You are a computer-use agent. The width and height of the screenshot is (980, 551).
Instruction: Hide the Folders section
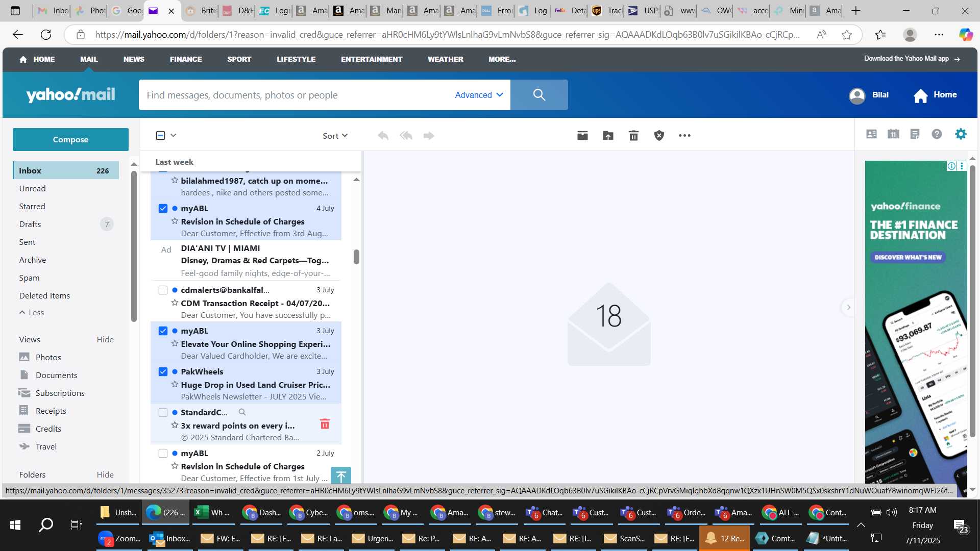[105, 475]
